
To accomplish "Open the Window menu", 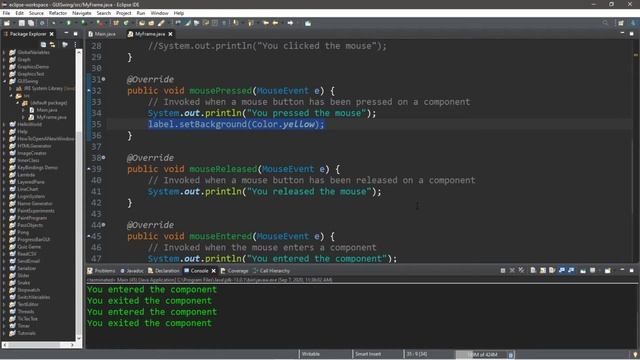I will coord(159,13).
